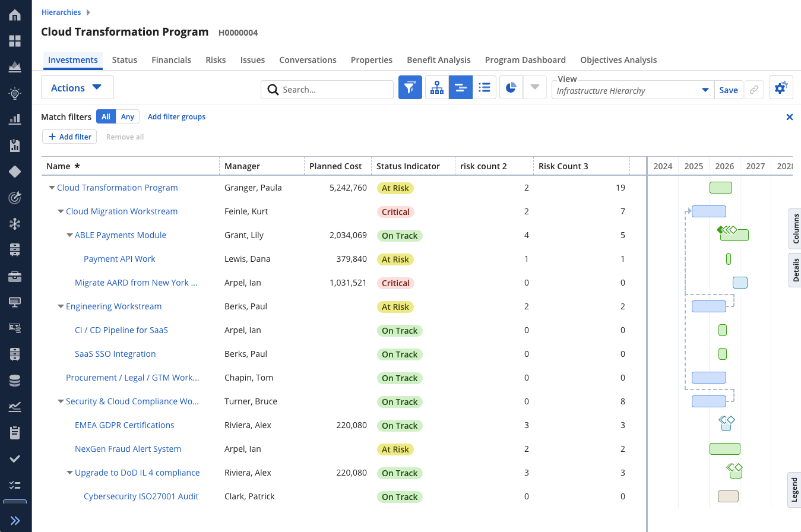The image size is (801, 532).
Task: Switch to the Financials tab
Action: 171,59
